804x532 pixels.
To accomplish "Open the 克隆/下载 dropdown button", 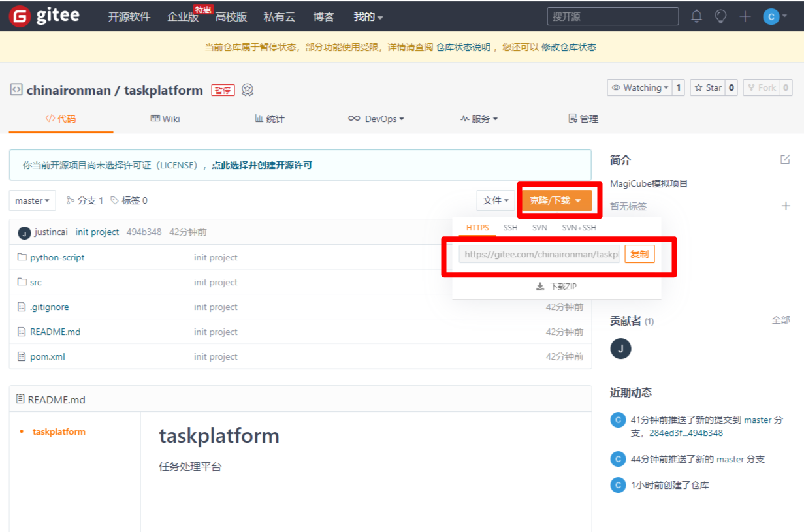I will tap(556, 200).
